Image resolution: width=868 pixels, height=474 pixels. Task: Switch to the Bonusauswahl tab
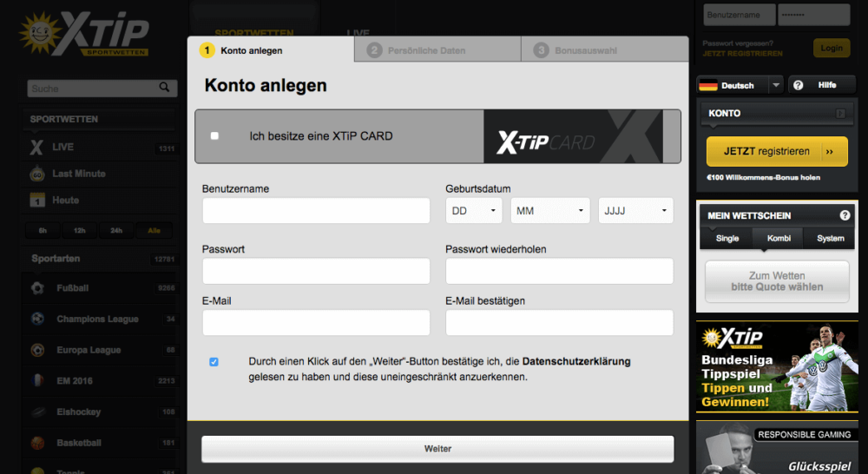point(604,50)
